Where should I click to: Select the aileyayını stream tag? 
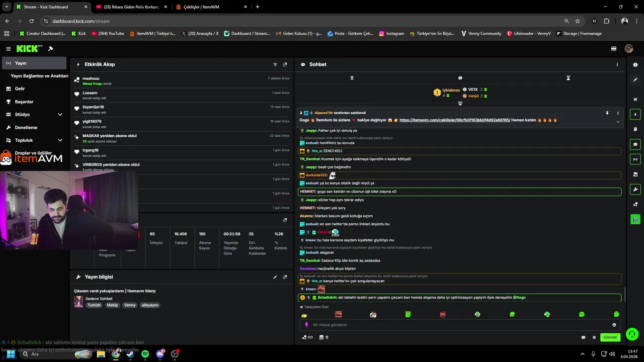150,305
